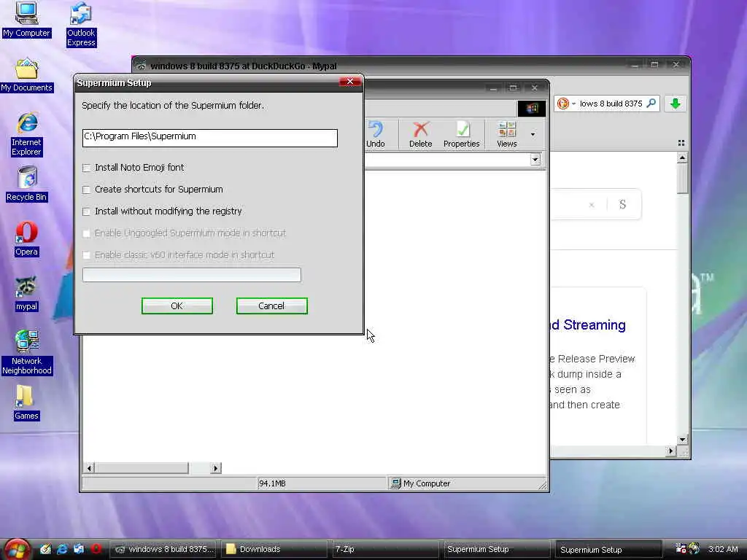Image resolution: width=747 pixels, height=560 pixels.
Task: Click the Mypal search box text
Action: pyautogui.click(x=611, y=104)
